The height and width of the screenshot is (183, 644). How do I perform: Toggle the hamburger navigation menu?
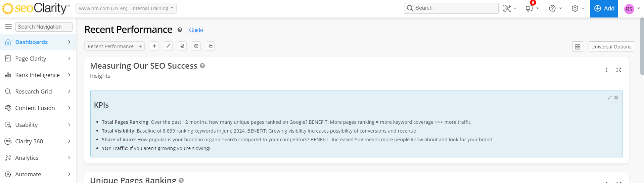pos(8,27)
